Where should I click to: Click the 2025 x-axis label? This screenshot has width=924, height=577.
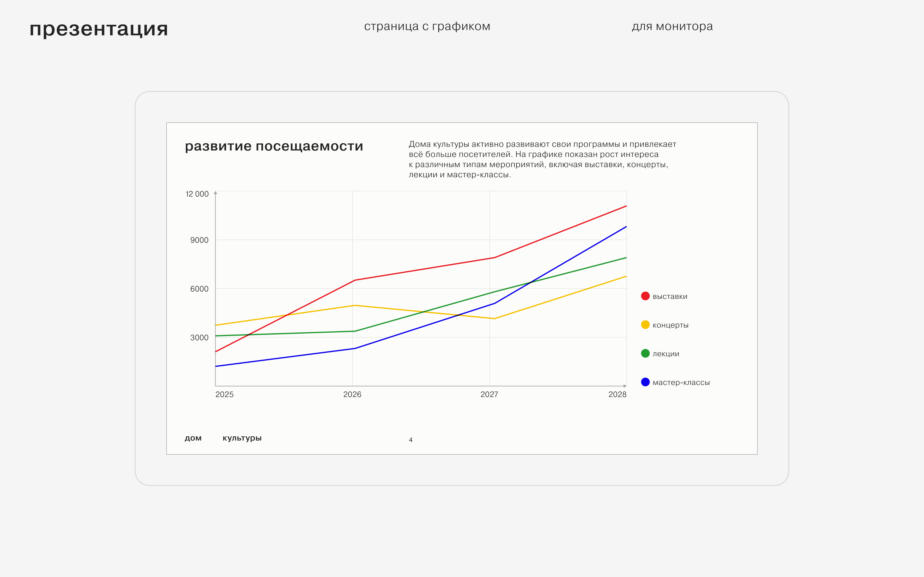pyautogui.click(x=225, y=395)
